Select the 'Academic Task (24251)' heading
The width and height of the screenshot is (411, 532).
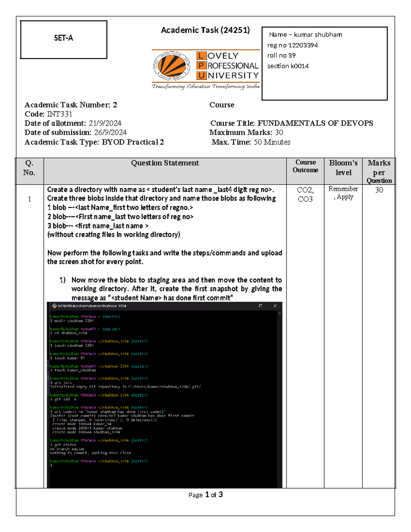pyautogui.click(x=206, y=30)
